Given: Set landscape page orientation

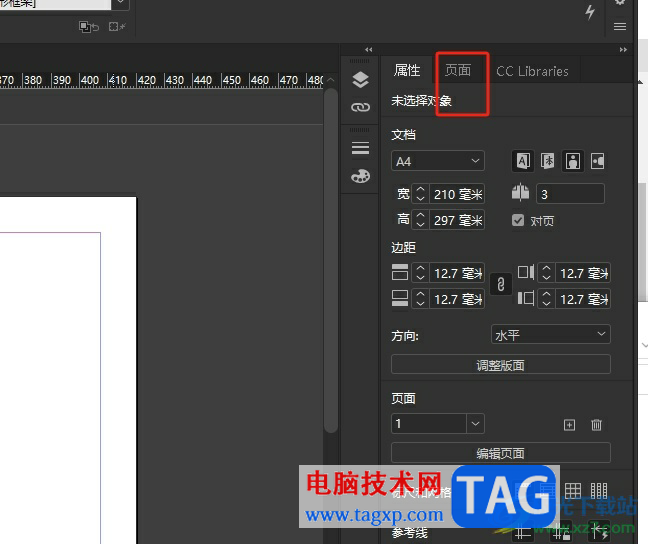Looking at the screenshot, I should [598, 161].
